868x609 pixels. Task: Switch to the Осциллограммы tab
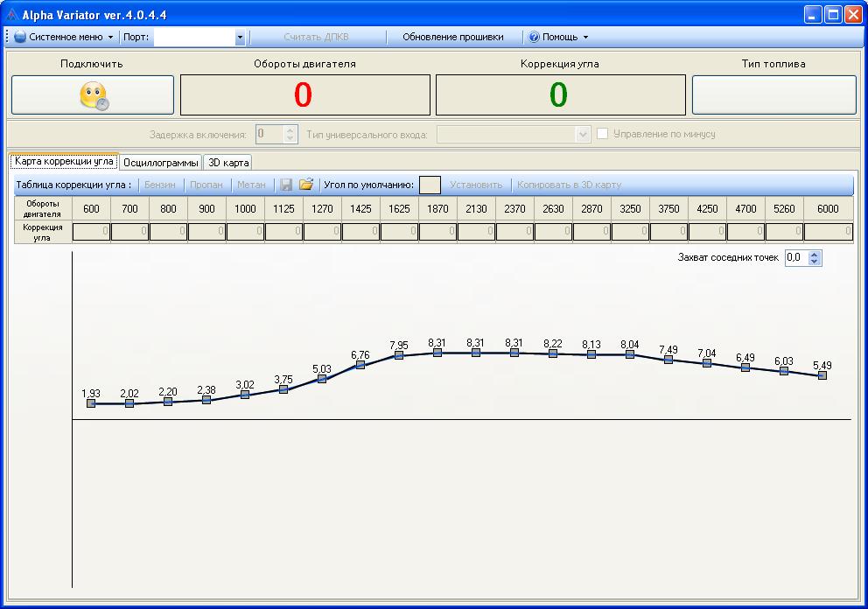pyautogui.click(x=161, y=163)
